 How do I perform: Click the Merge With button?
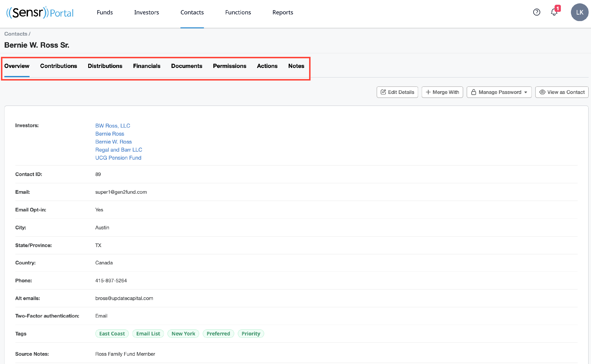[442, 92]
